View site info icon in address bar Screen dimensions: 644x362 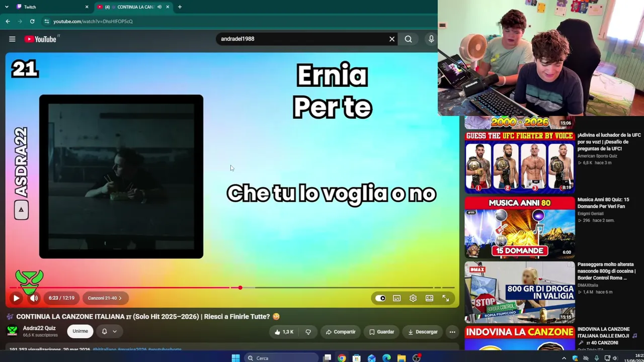click(46, 21)
